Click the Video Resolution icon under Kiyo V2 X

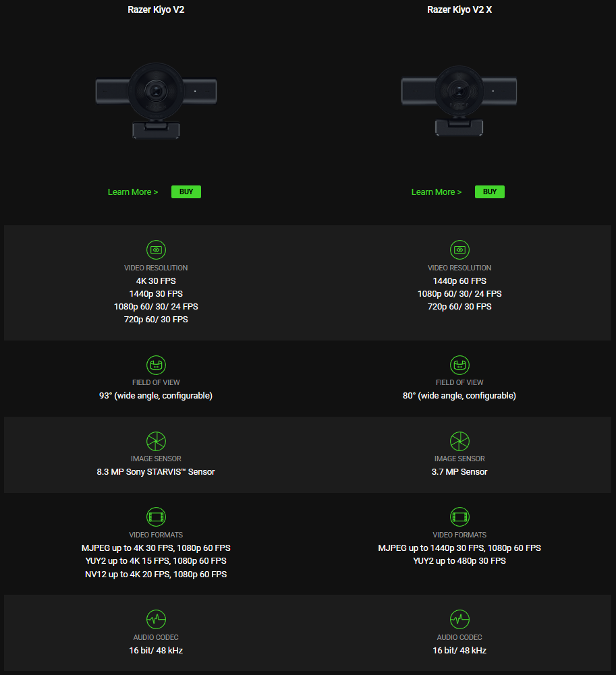[459, 250]
